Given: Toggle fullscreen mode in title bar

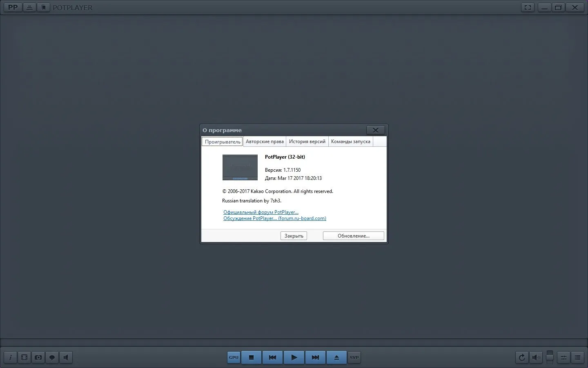Looking at the screenshot, I should 528,7.
